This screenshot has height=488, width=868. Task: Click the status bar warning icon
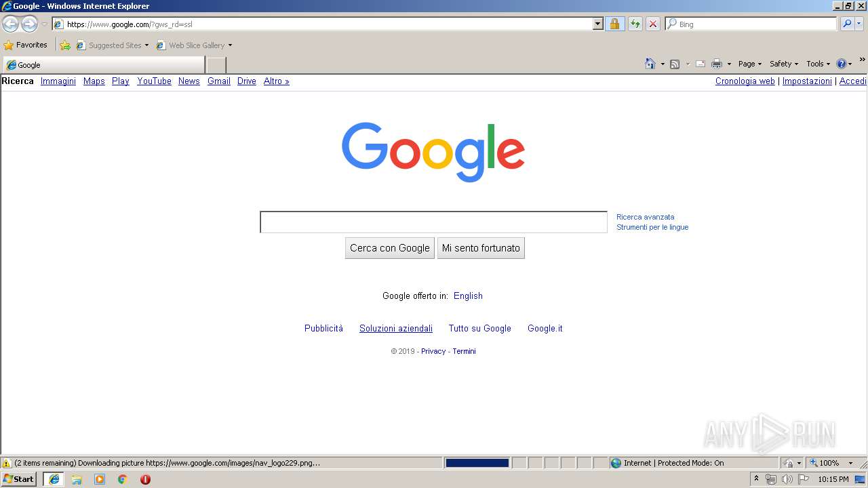7,463
